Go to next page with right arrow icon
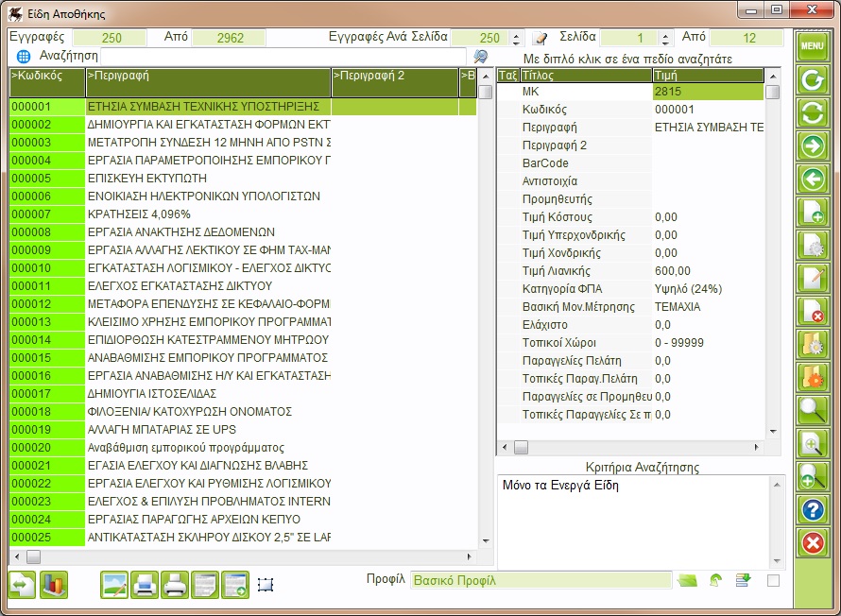This screenshot has height=616, width=841. click(812, 145)
